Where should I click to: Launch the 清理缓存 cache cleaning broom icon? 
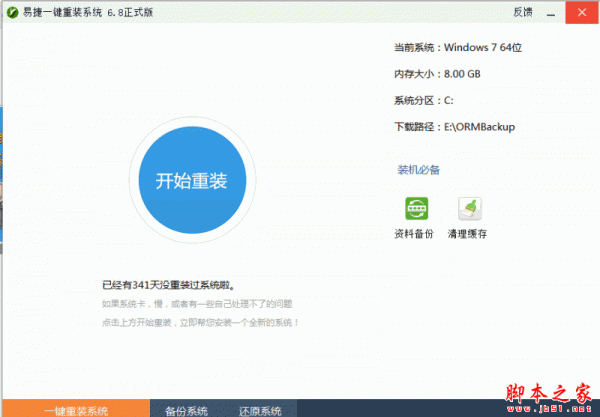pos(470,208)
